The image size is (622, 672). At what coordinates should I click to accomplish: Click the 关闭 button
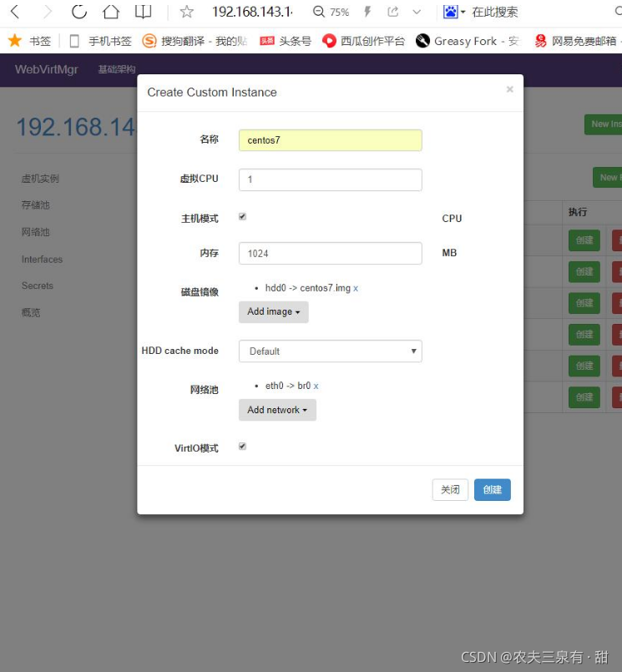click(x=450, y=489)
